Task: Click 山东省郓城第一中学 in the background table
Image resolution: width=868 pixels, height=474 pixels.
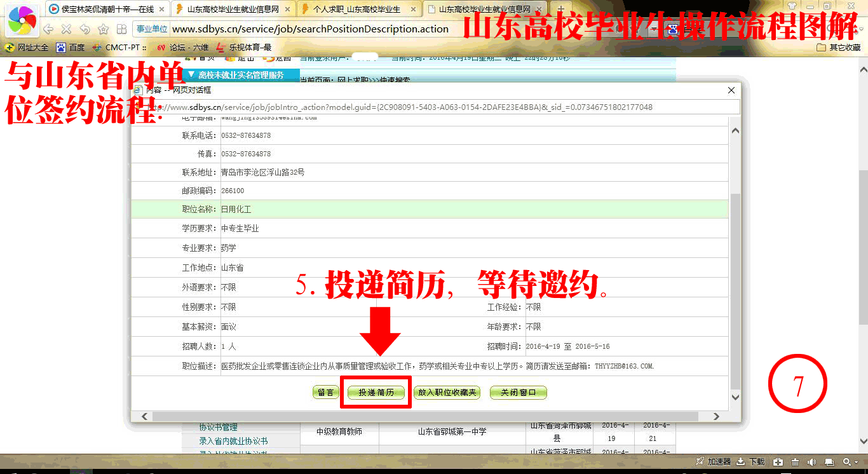Action: tap(452, 431)
